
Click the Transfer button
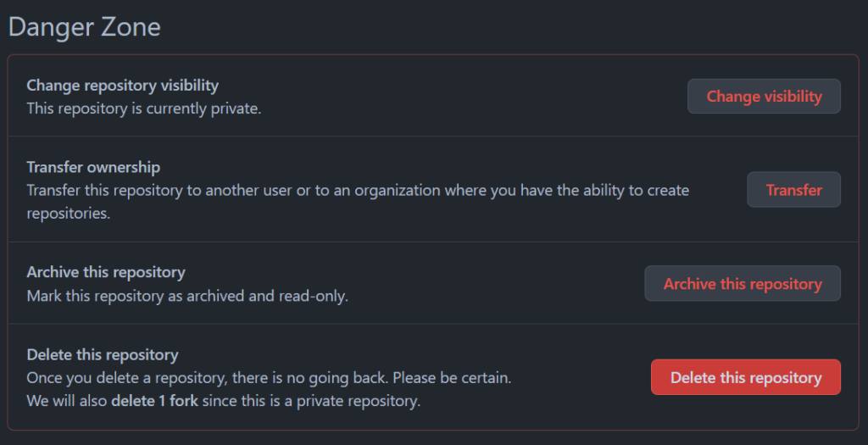[x=793, y=190]
